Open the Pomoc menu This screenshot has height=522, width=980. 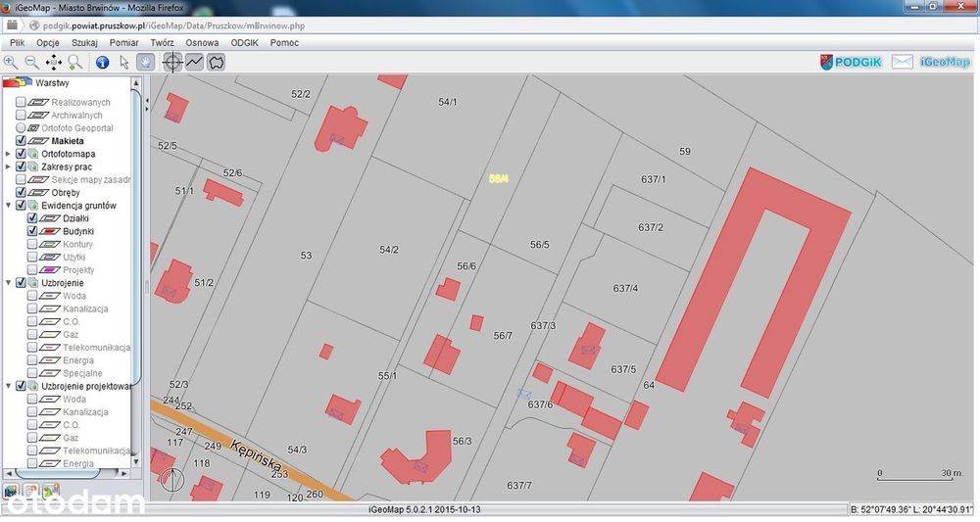pos(284,42)
